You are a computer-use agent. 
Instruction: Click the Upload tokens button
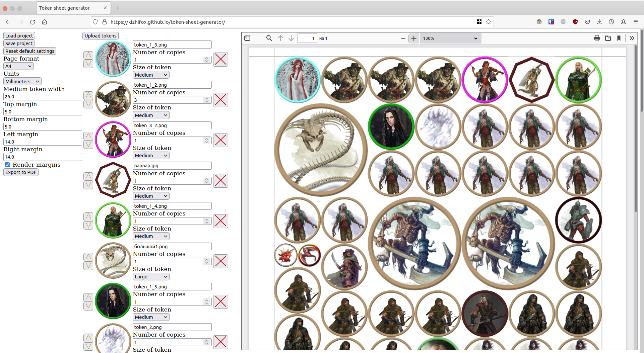[101, 36]
